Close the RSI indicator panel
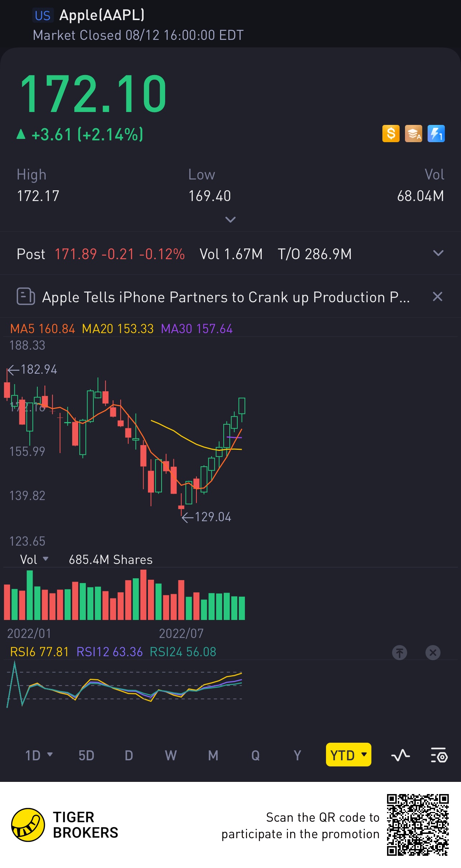Screen dimensions: 461x868 [x=433, y=652]
